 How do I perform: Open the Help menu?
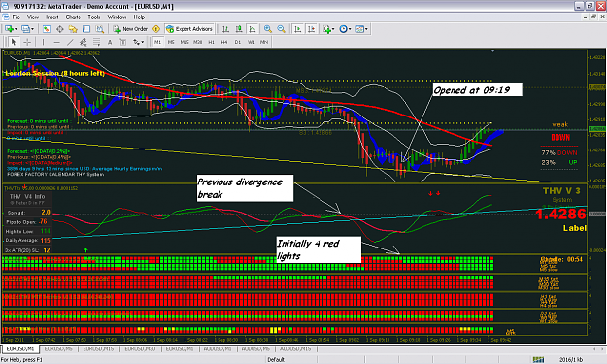click(139, 17)
